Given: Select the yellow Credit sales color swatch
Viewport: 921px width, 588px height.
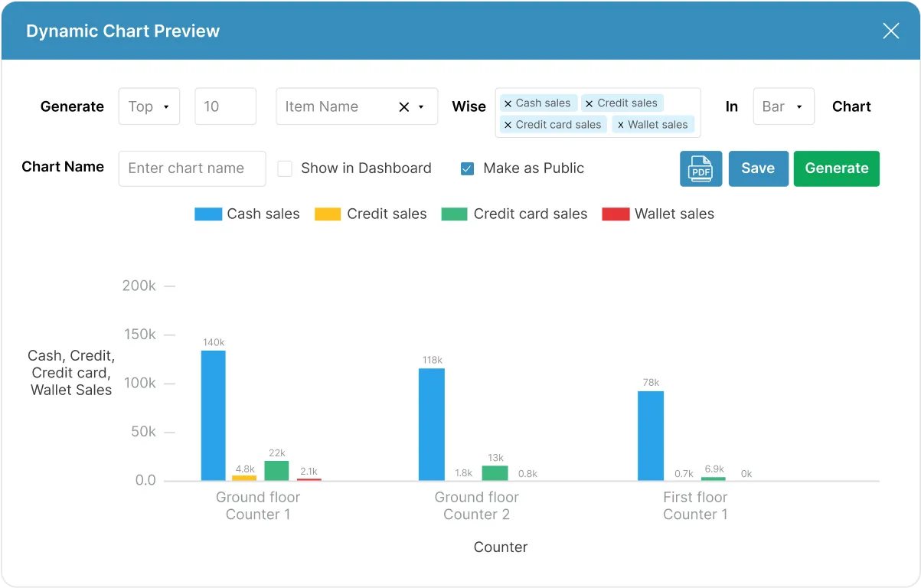Looking at the screenshot, I should point(328,214).
